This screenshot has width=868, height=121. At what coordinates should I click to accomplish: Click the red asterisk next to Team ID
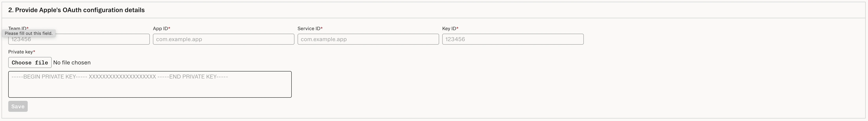28,28
